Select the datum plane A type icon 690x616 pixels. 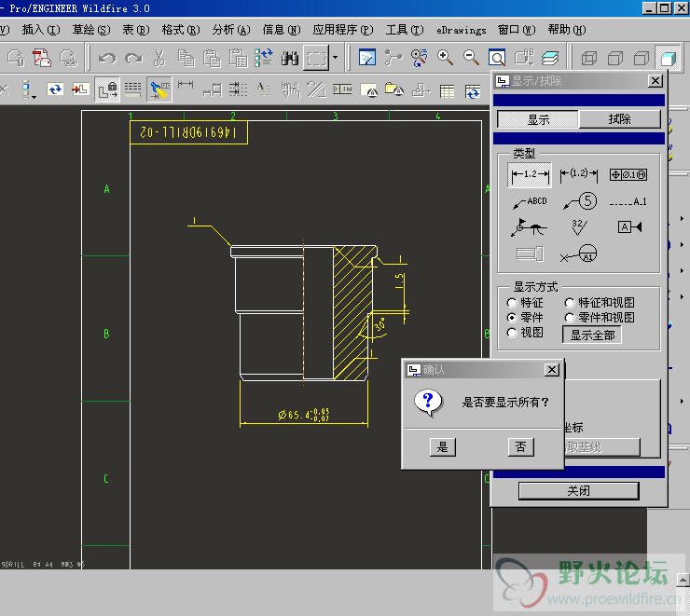(629, 227)
